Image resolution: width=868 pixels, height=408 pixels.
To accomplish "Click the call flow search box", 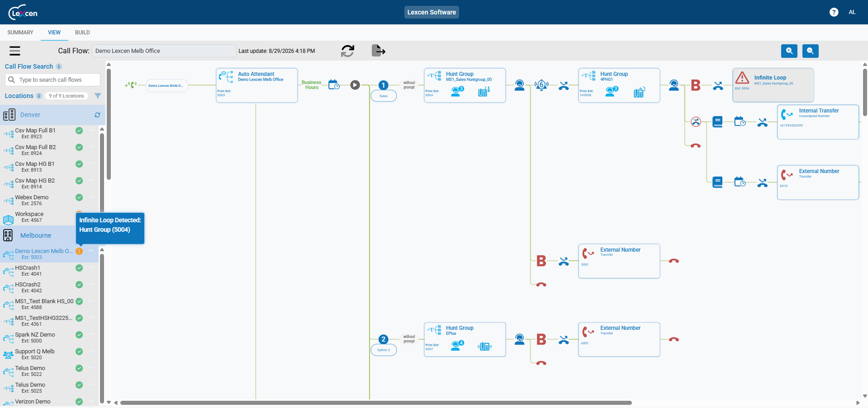I will tap(52, 80).
